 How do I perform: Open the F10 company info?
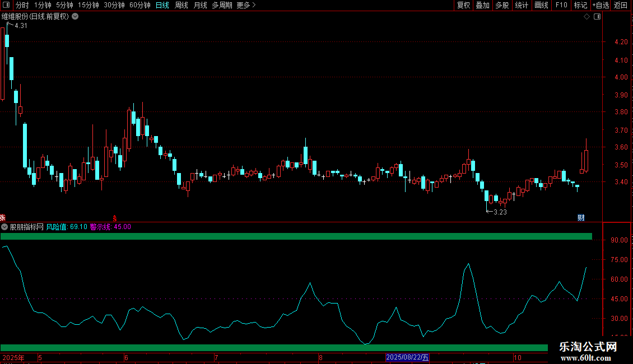tap(561, 5)
